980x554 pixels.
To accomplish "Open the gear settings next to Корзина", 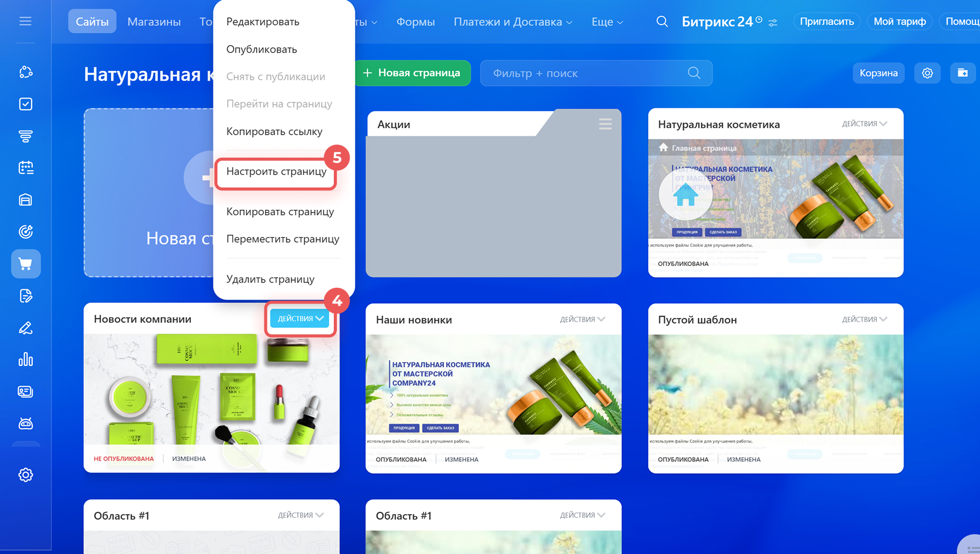I will tap(927, 73).
